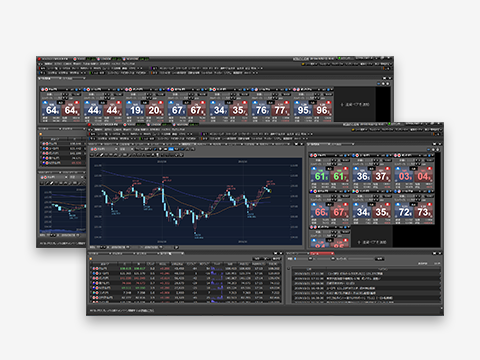Click the flag icon of the first rate list row
This screenshot has height=360, width=480.
(x=95, y=268)
